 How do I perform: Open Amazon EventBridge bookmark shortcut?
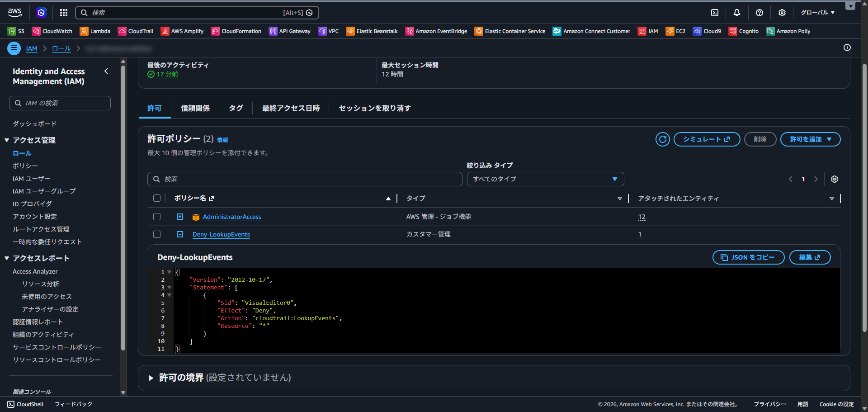(x=436, y=31)
